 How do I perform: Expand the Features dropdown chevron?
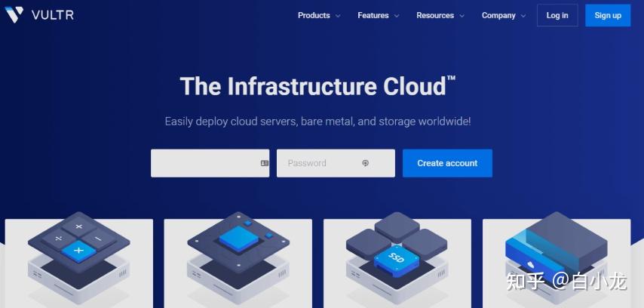[x=397, y=16]
